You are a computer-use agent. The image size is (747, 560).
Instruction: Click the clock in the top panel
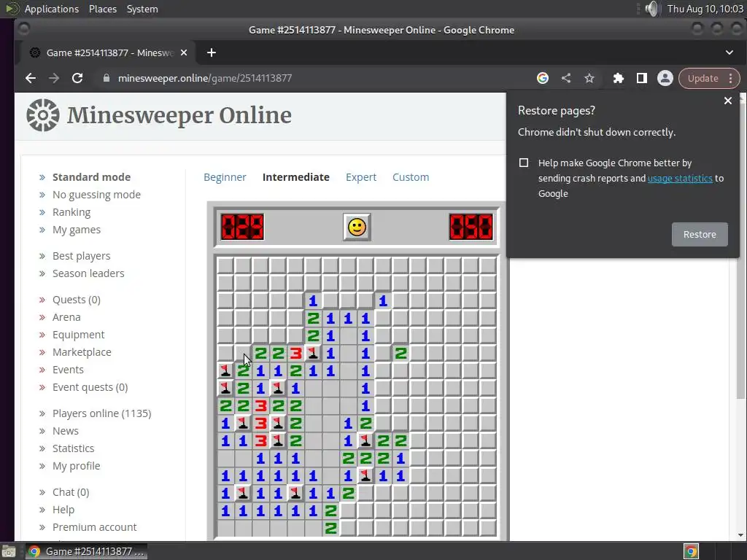[705, 9]
